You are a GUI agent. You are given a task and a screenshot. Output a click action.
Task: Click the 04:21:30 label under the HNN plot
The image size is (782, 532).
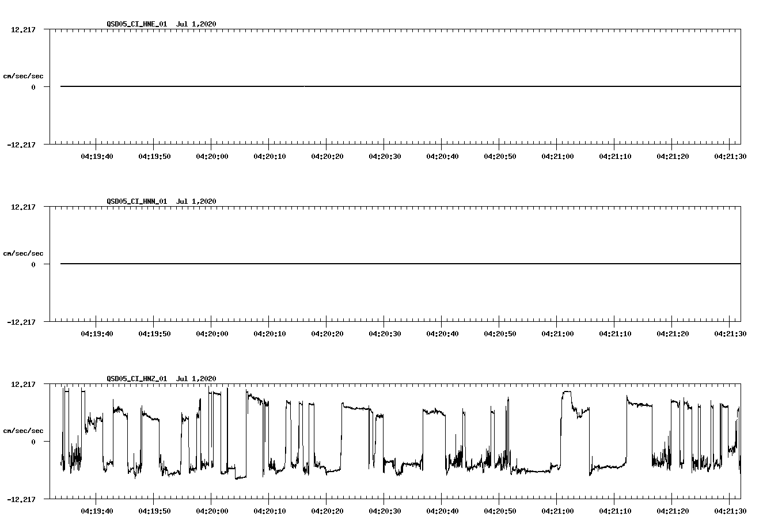[x=730, y=333]
